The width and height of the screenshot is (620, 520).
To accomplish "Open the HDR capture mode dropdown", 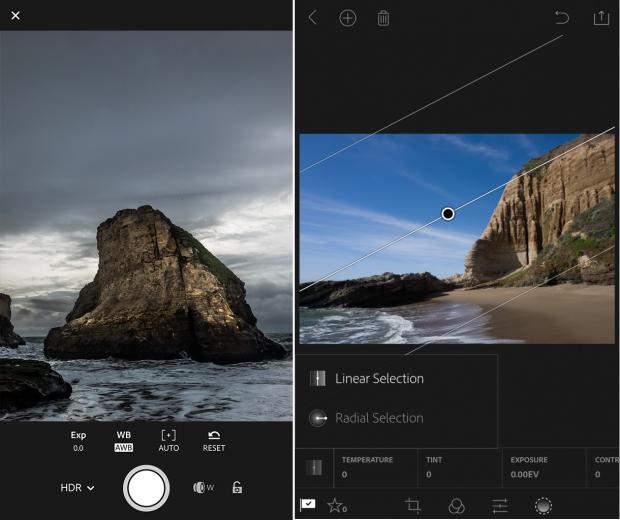I will tap(77, 488).
